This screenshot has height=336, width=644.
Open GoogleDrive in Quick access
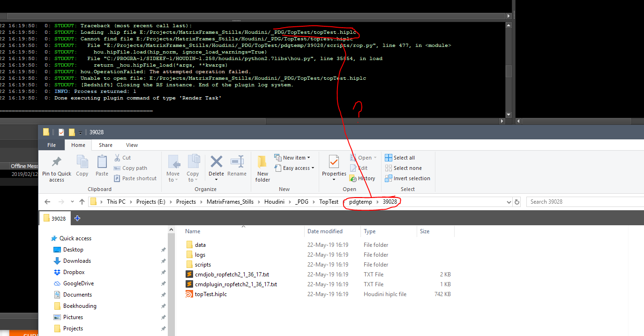(78, 283)
